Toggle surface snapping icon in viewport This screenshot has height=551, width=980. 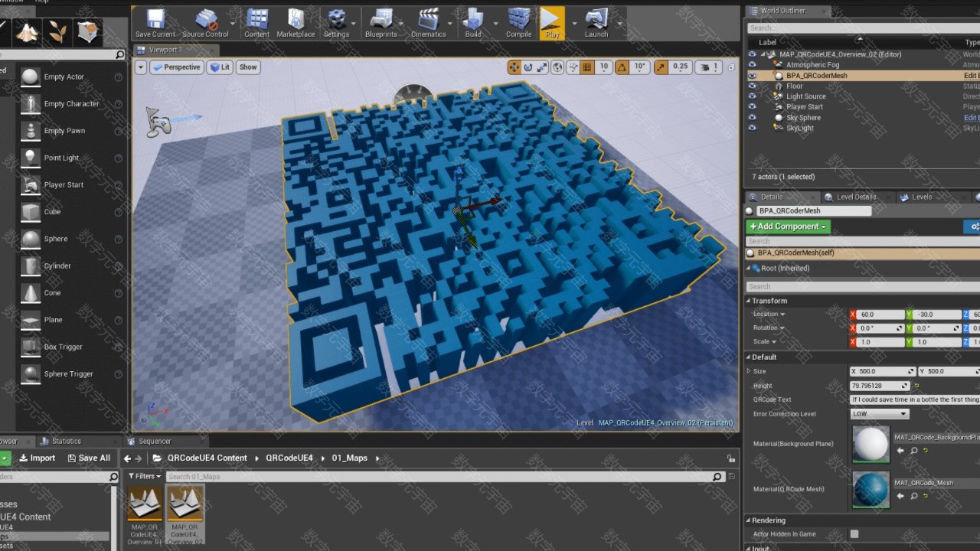(x=573, y=67)
